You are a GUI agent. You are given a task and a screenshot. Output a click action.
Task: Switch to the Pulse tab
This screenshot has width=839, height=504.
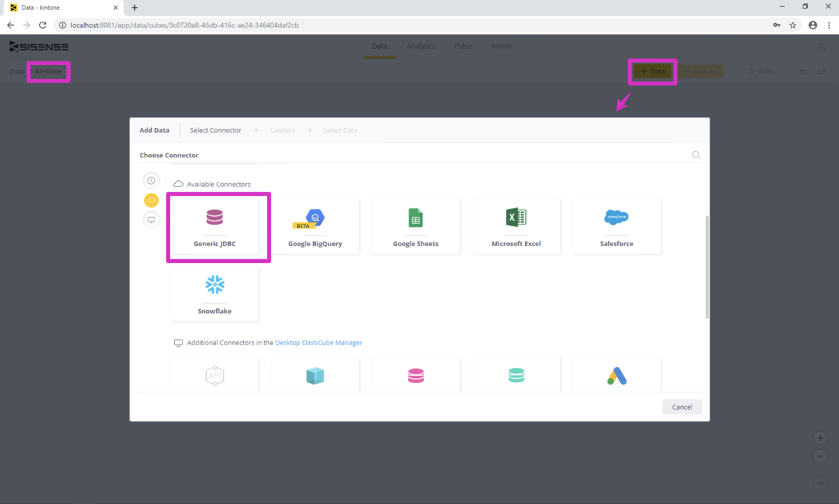463,46
